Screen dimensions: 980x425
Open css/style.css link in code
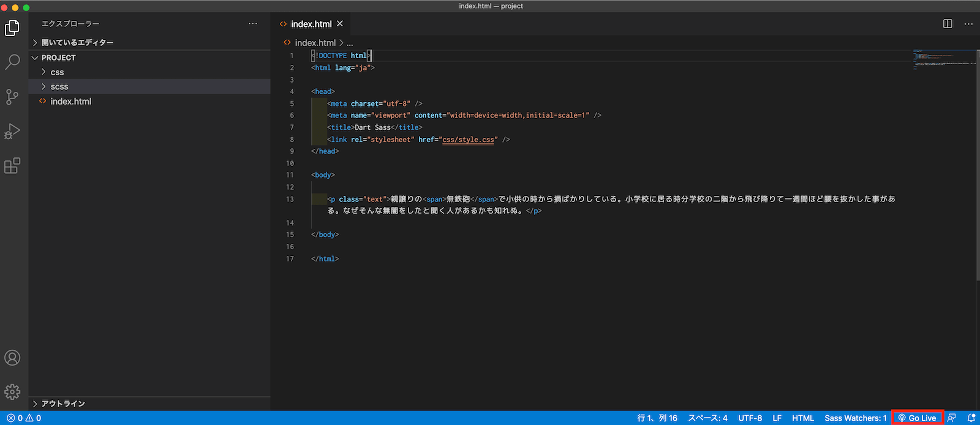(x=468, y=140)
